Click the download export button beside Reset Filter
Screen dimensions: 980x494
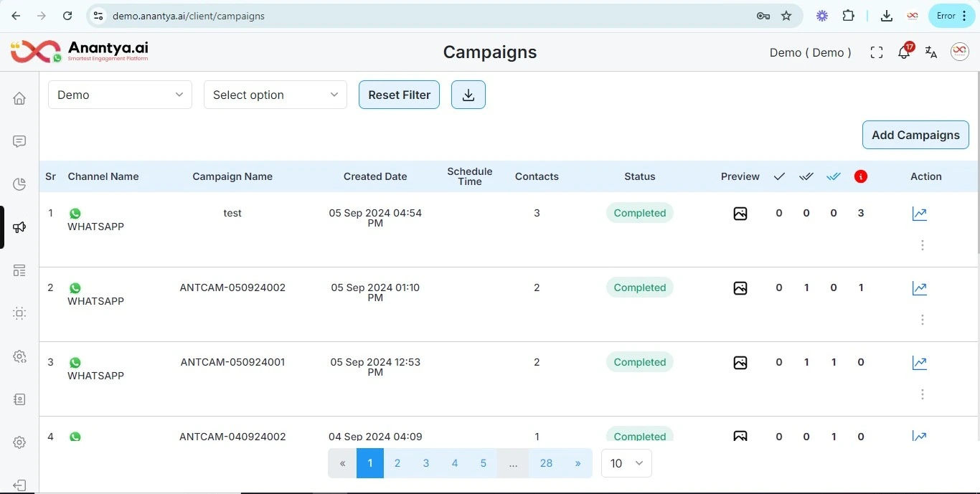pyautogui.click(x=468, y=95)
